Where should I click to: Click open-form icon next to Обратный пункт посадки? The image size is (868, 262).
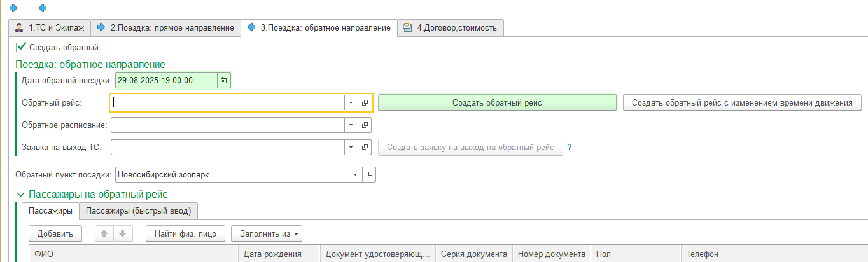369,174
